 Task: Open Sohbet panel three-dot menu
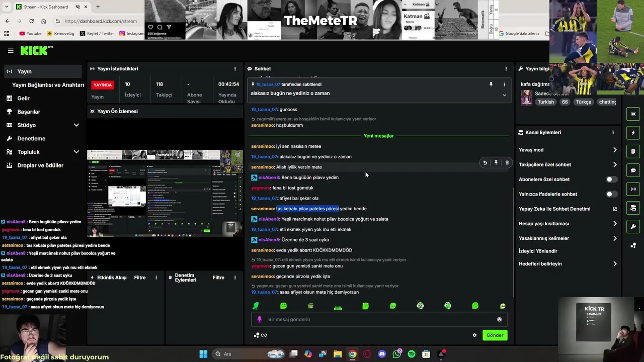coord(506,68)
